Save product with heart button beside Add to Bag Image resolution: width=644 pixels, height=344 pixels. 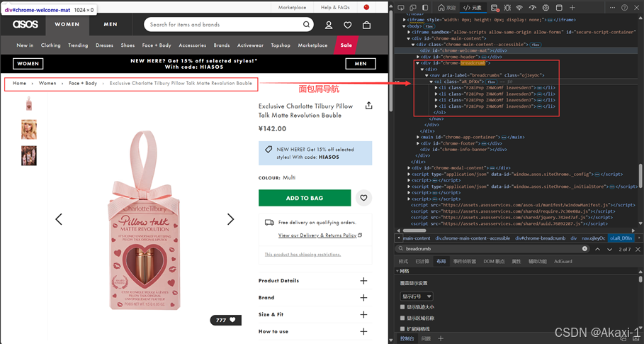[364, 198]
